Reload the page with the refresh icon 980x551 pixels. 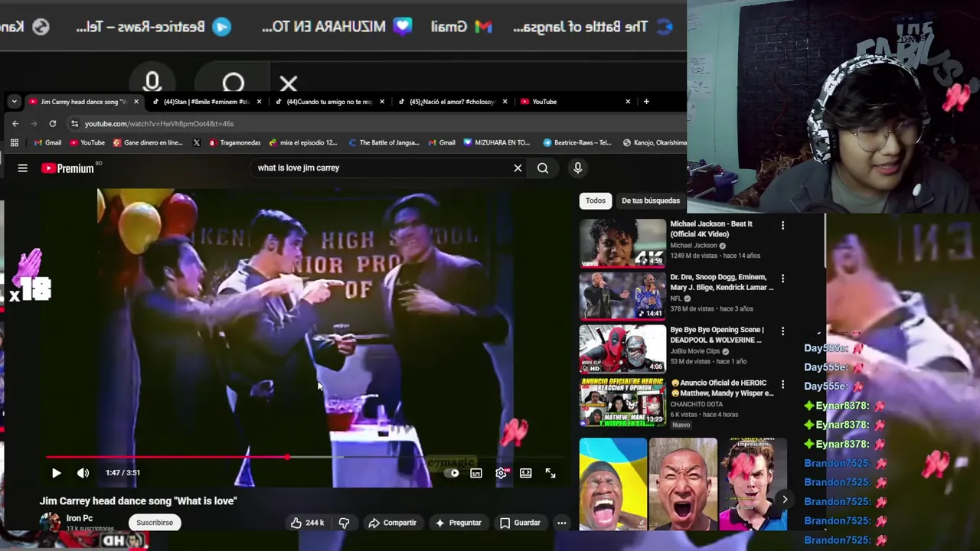pyautogui.click(x=52, y=123)
